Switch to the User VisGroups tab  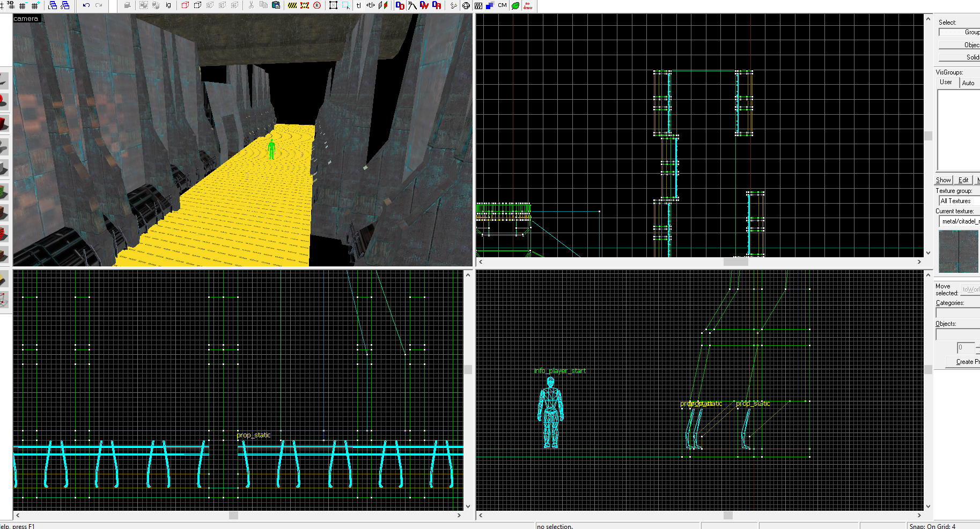pos(946,83)
